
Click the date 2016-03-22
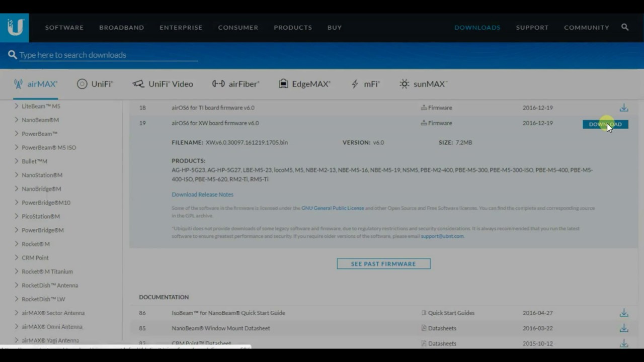(537, 328)
